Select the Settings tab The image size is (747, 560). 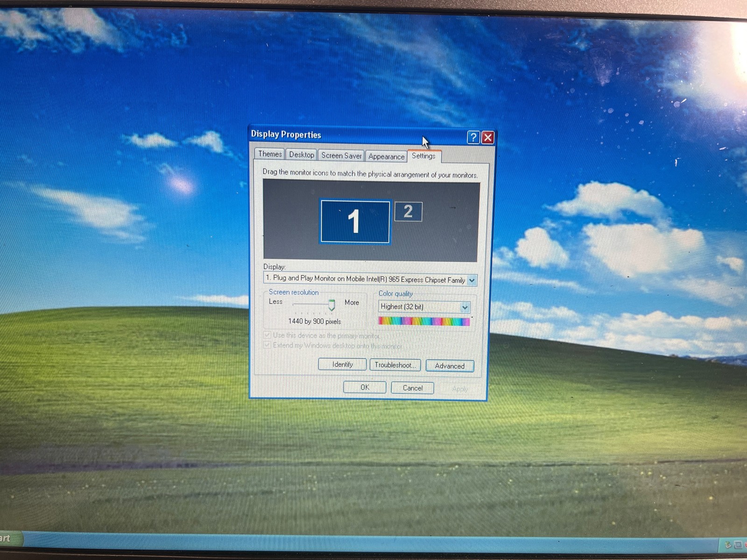(424, 156)
